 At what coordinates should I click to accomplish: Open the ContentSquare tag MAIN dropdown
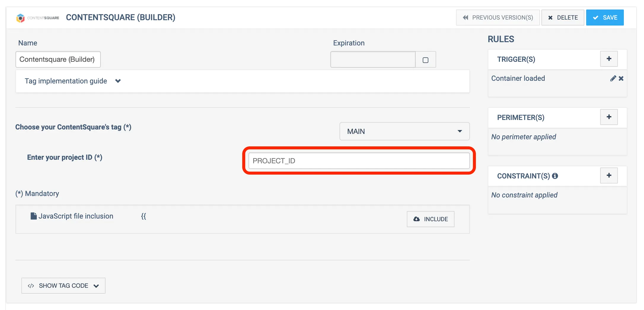[404, 131]
